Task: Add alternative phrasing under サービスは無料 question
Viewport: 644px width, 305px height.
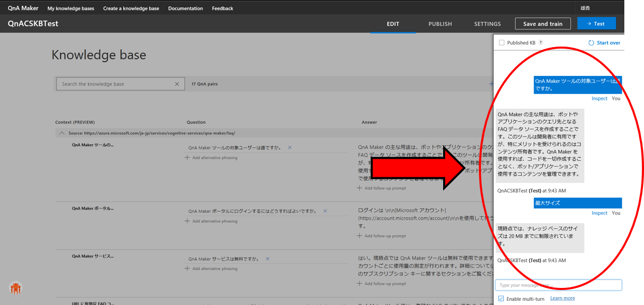Action: point(211,269)
